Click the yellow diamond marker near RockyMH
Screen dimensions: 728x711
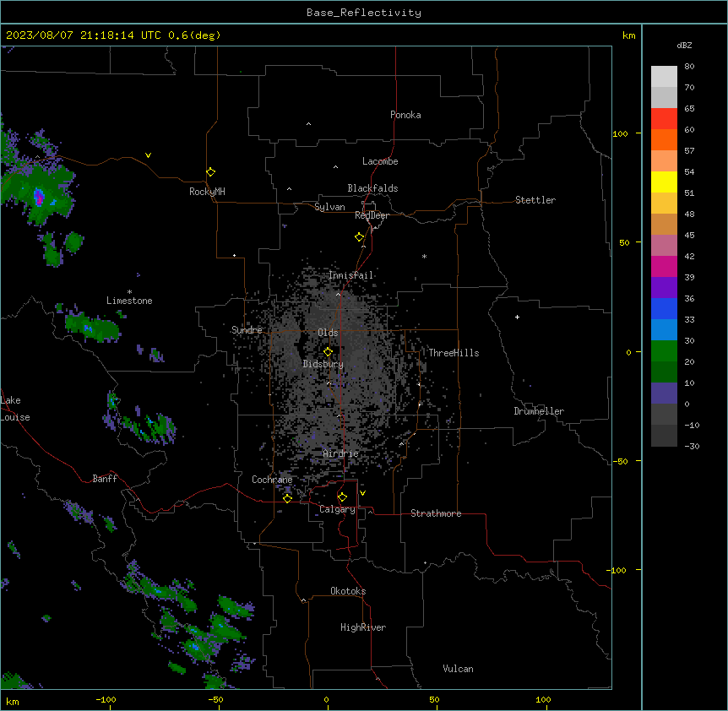[211, 172]
